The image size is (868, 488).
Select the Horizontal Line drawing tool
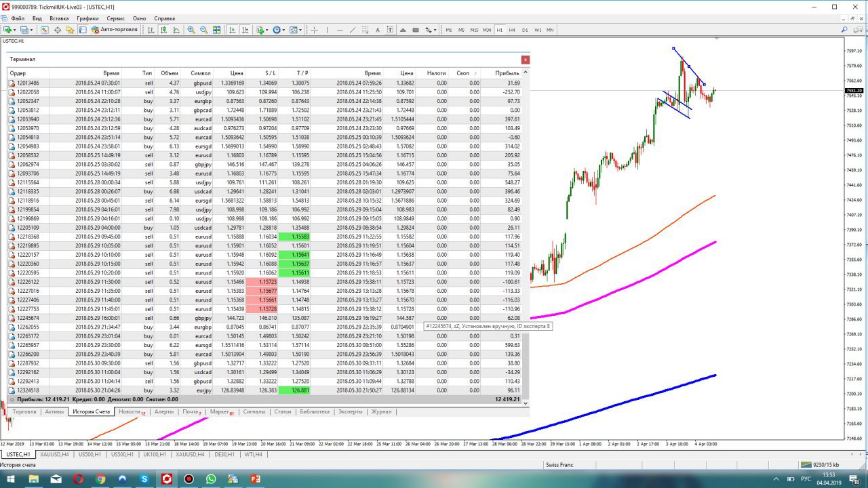tap(340, 30)
